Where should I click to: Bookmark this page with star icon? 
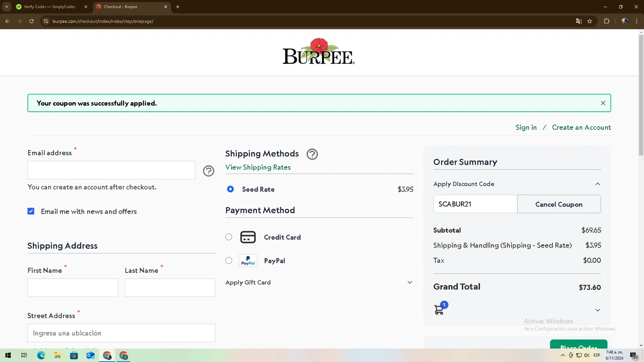[590, 21]
